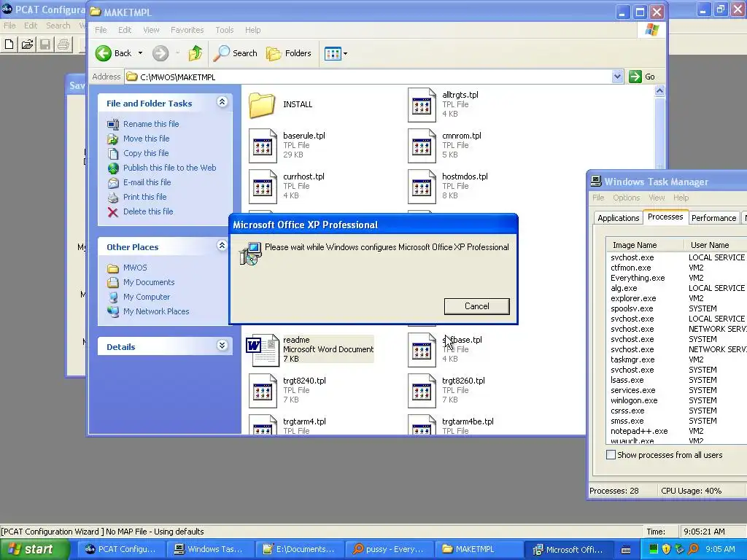Select the alltrgts.tpl file icon
Image resolution: width=747 pixels, height=560 pixels.
(422, 105)
